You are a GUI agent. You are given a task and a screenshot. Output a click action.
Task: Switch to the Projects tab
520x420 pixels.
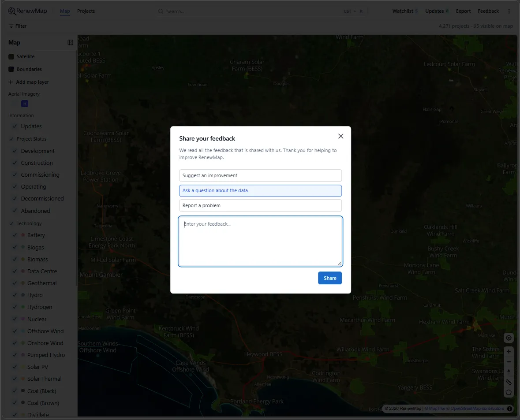(x=86, y=11)
